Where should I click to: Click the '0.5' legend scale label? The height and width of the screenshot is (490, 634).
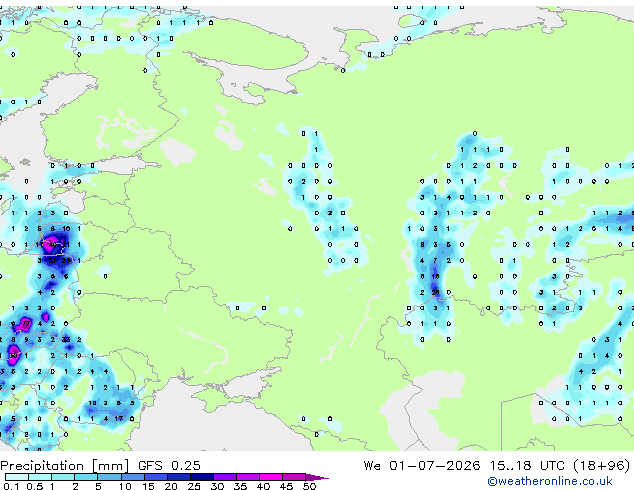click(x=34, y=486)
